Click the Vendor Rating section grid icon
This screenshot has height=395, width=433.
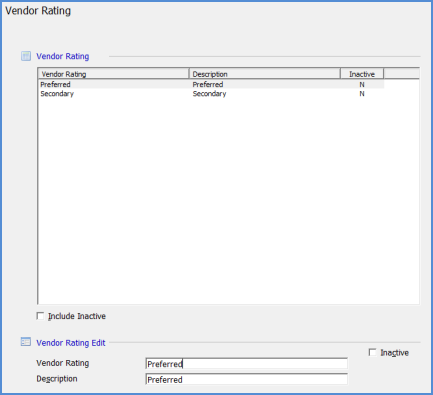tap(26, 56)
